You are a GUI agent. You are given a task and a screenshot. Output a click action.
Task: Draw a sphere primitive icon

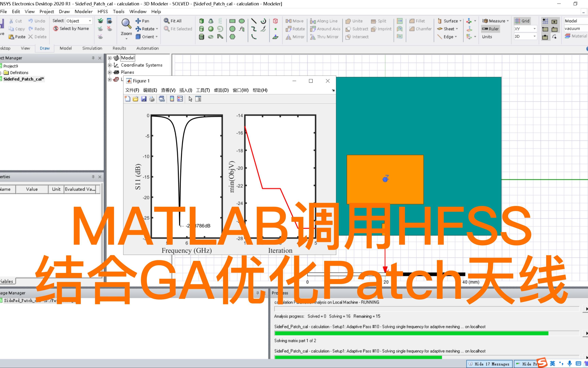pyautogui.click(x=211, y=29)
